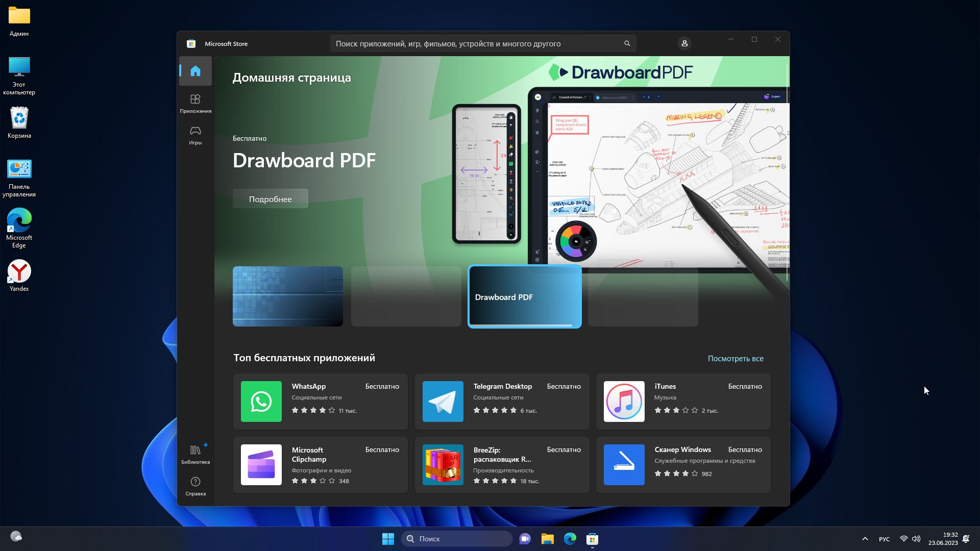Viewport: 980px width, 551px height.
Task: Open the BreeZip app listing
Action: pyautogui.click(x=502, y=465)
